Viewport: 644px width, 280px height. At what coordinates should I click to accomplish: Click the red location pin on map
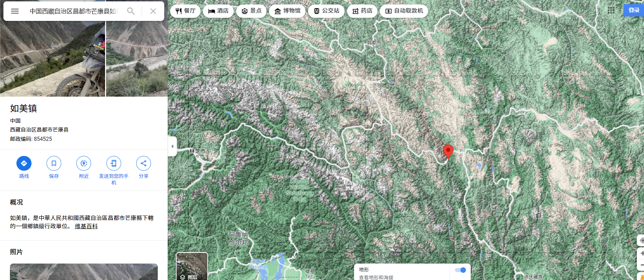(x=448, y=151)
